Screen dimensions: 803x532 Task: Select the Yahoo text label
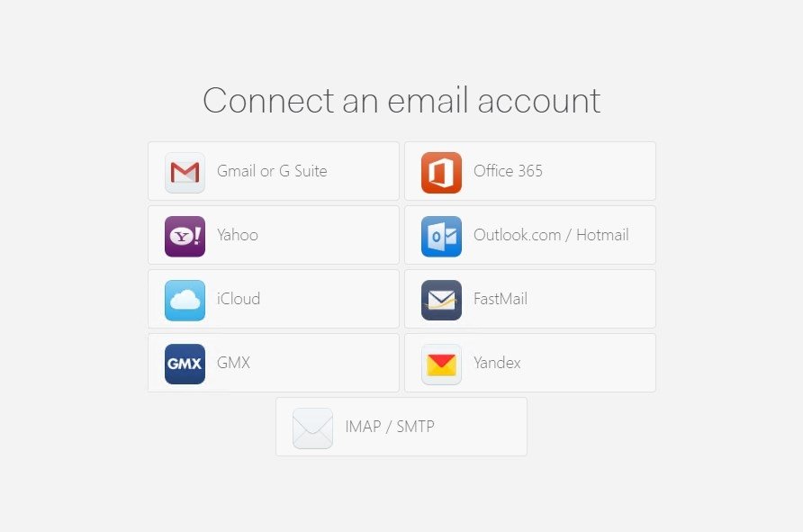tap(238, 235)
